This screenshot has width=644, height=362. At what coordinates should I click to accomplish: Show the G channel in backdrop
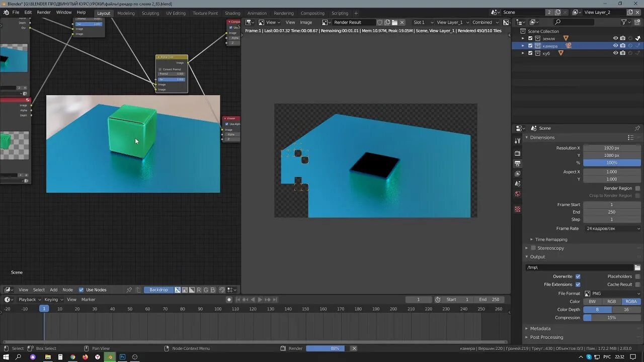point(206,290)
